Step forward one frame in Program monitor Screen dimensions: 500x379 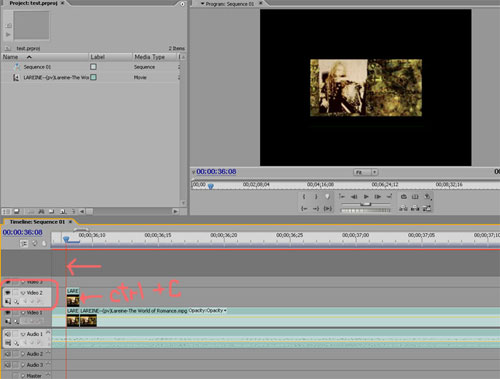tap(378, 197)
